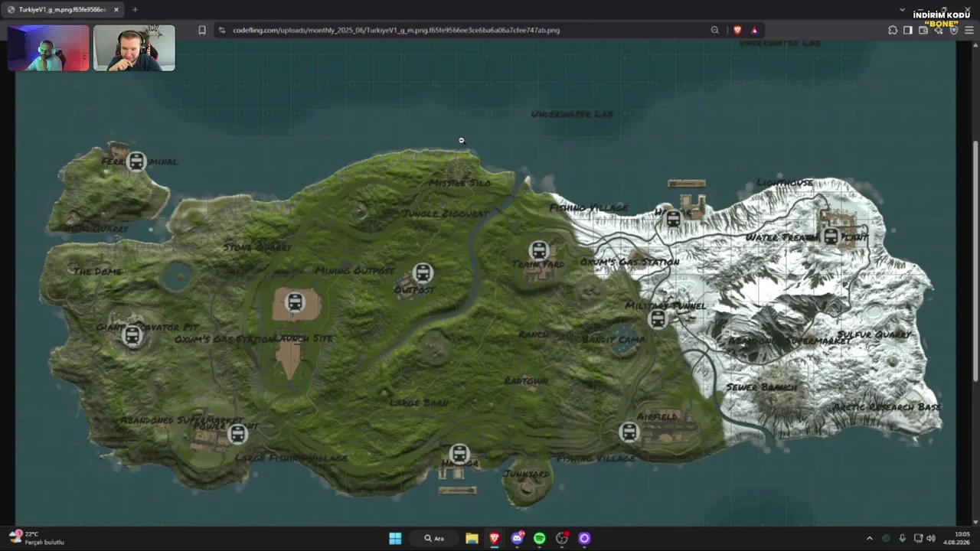Click the microphone icon in system tray
This screenshot has height=551, width=980.
(x=903, y=538)
